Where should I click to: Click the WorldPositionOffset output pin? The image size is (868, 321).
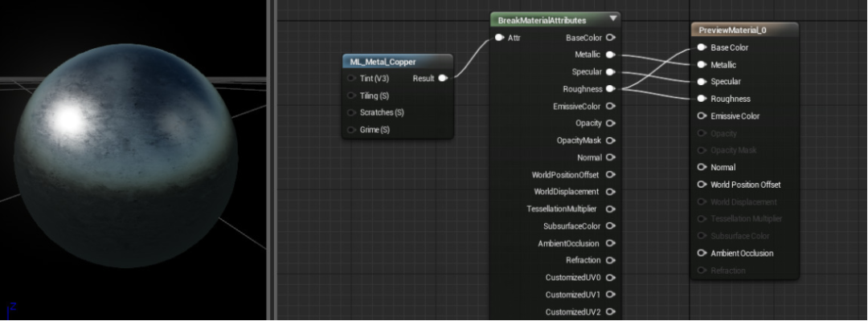[x=610, y=175]
